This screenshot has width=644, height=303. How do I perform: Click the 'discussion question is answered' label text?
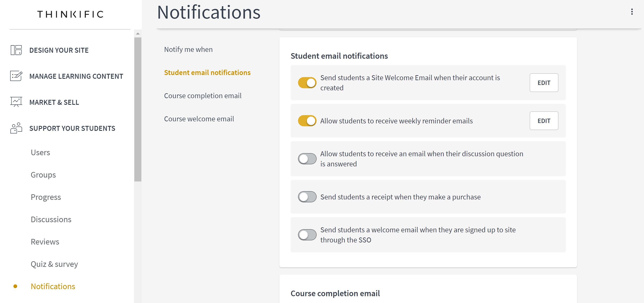point(421,159)
